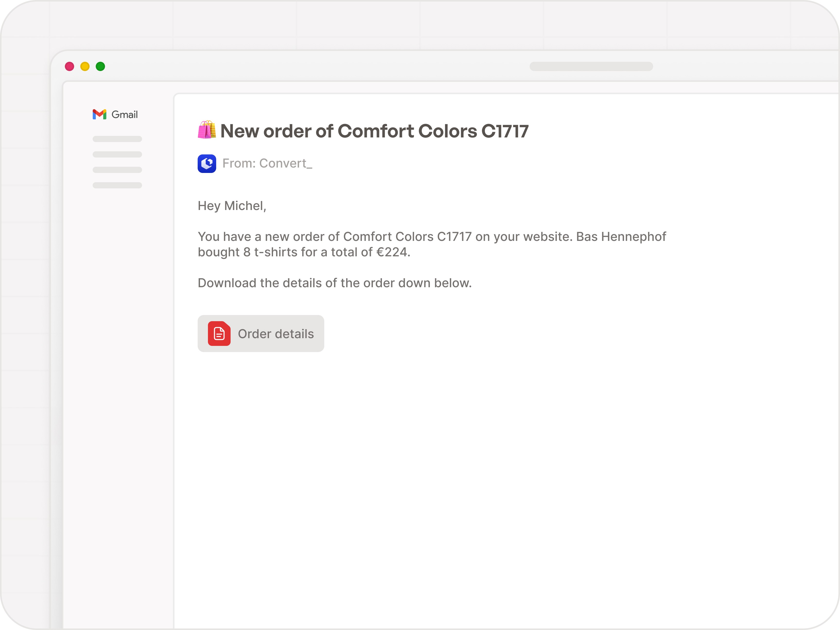Click the second sidebar navigation item

point(117,155)
